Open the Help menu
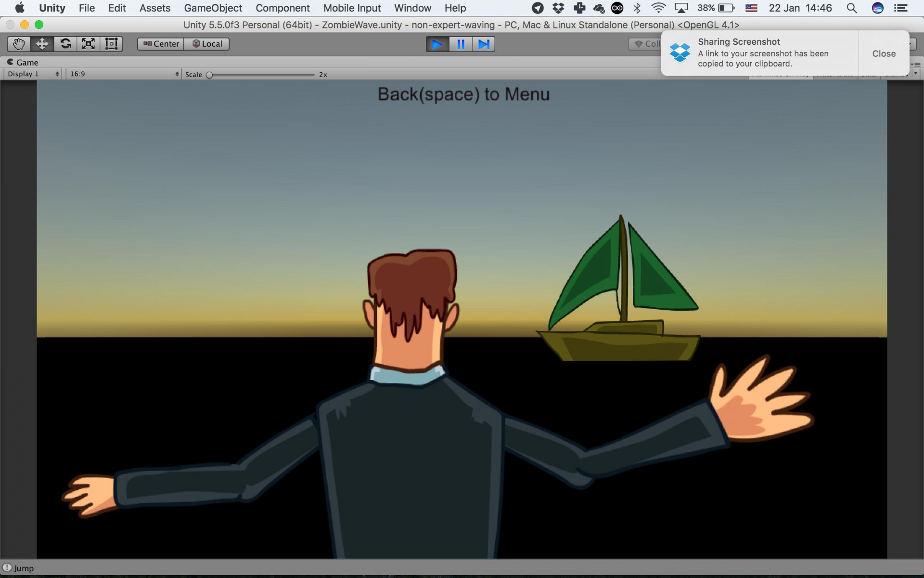This screenshot has width=924, height=578. pyautogui.click(x=455, y=8)
